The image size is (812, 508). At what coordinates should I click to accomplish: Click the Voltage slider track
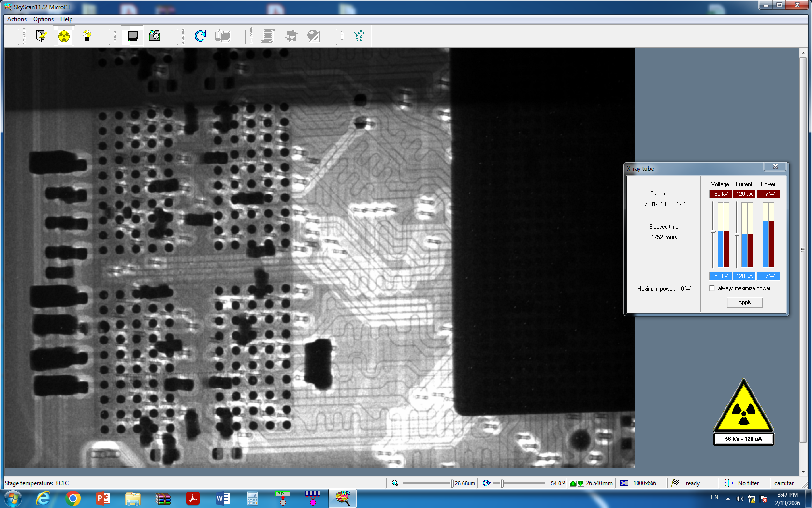pyautogui.click(x=713, y=235)
